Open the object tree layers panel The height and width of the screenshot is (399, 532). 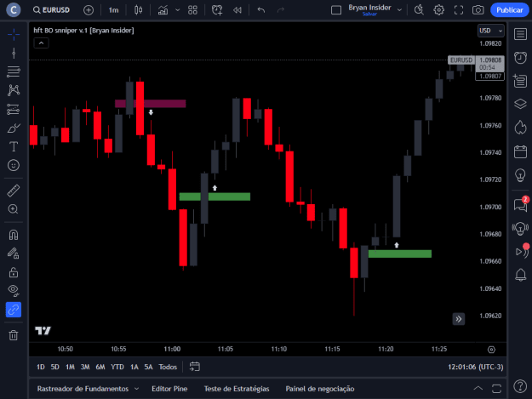[520, 104]
